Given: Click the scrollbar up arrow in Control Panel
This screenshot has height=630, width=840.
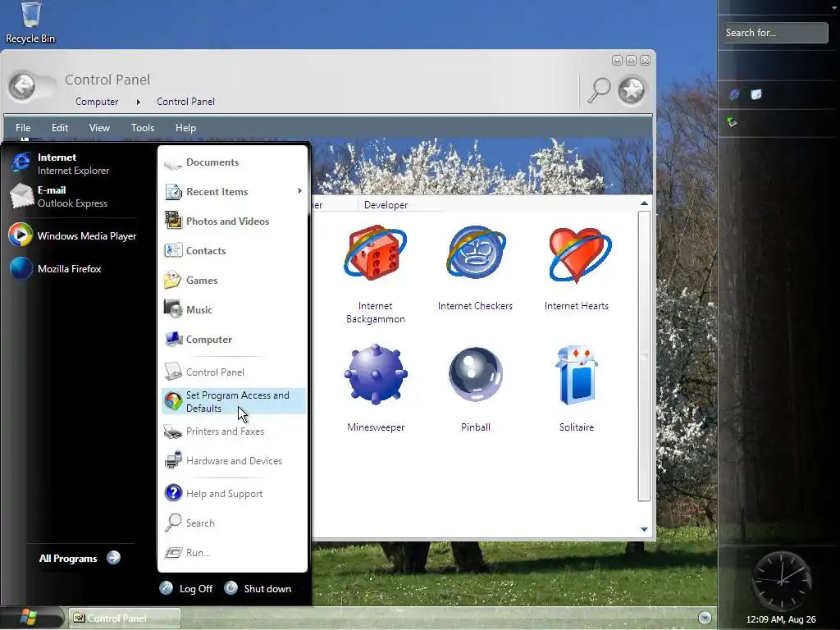Looking at the screenshot, I should coord(644,203).
